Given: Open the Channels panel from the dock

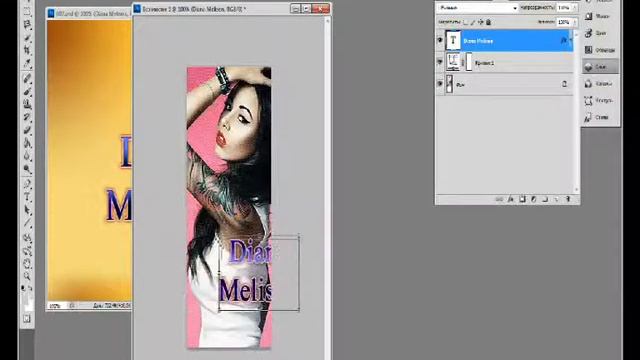Looking at the screenshot, I should click(600, 84).
